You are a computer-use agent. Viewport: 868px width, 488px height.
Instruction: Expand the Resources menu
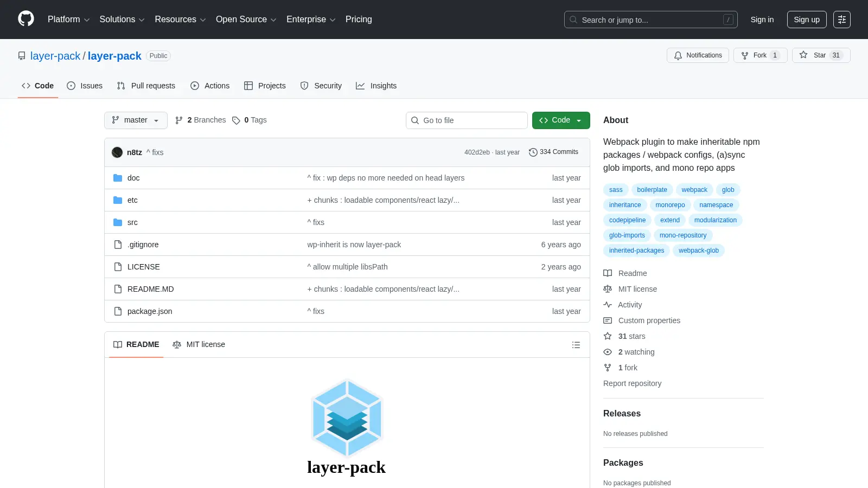click(180, 20)
